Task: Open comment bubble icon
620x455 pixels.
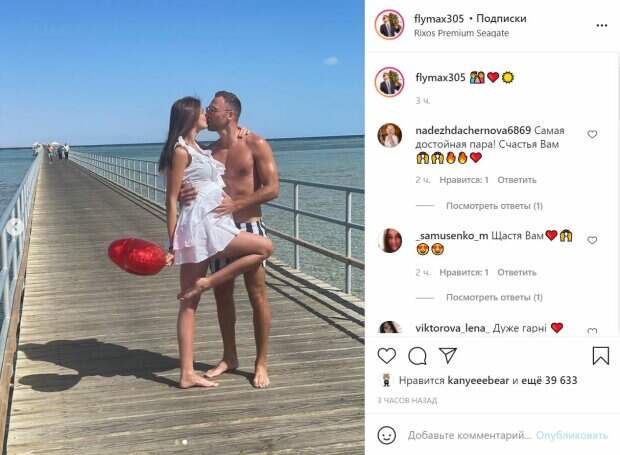Action: tap(417, 356)
